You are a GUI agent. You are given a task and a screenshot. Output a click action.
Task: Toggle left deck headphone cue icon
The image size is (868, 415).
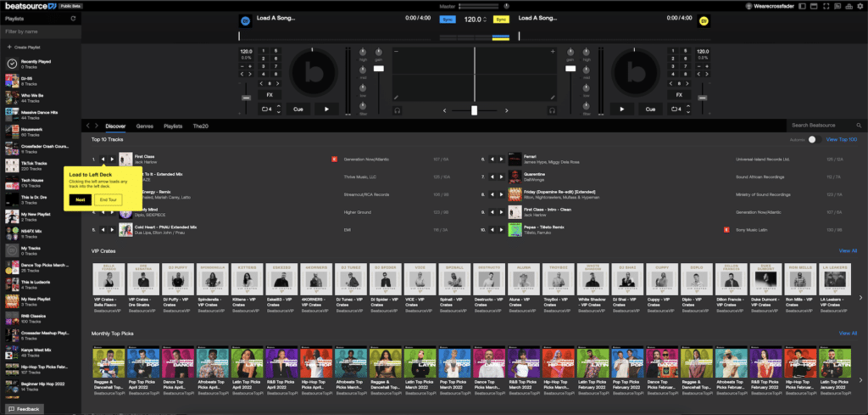click(396, 109)
